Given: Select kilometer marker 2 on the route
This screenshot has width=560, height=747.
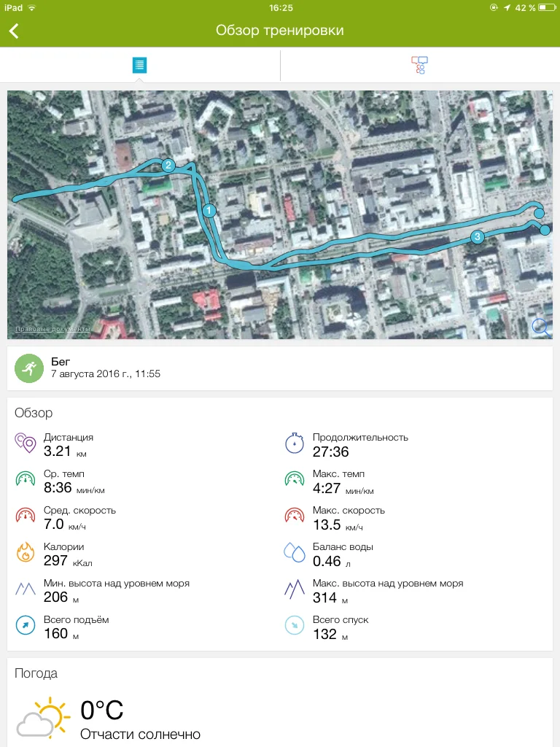Looking at the screenshot, I should click(x=168, y=166).
